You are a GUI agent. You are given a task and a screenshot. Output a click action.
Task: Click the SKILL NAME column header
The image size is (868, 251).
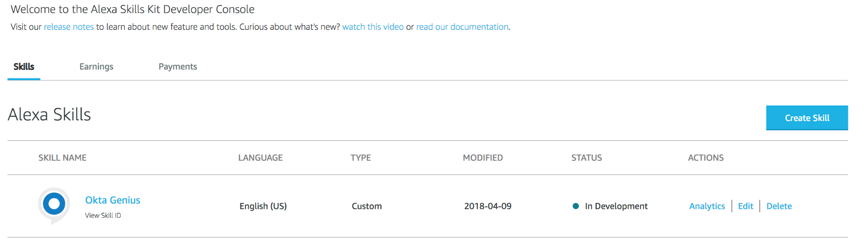[x=63, y=158]
